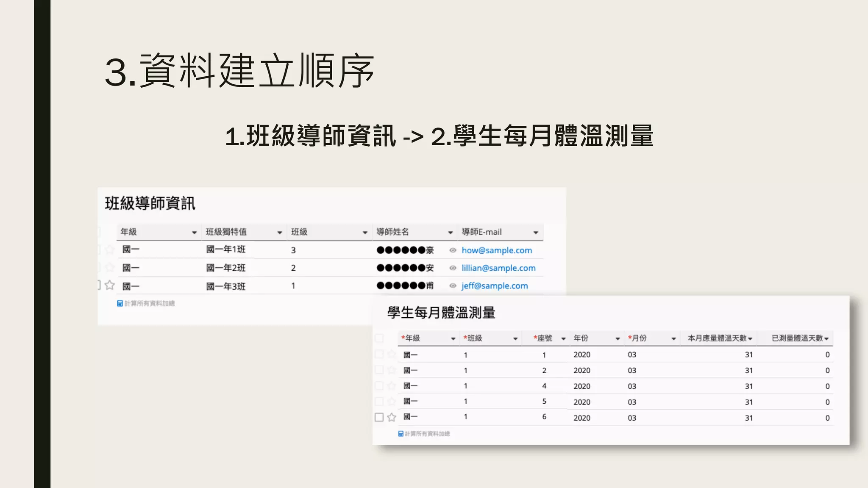Click 班級 value 2 in 國一年2班 row
Image resolution: width=868 pixels, height=488 pixels.
293,268
